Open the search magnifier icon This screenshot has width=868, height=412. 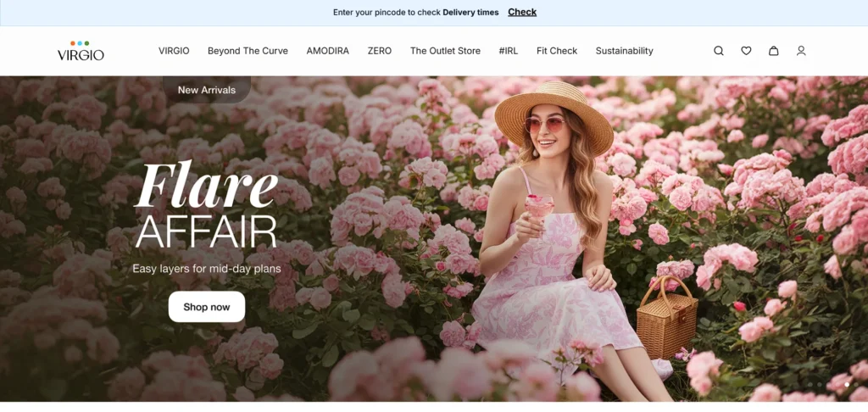(718, 51)
